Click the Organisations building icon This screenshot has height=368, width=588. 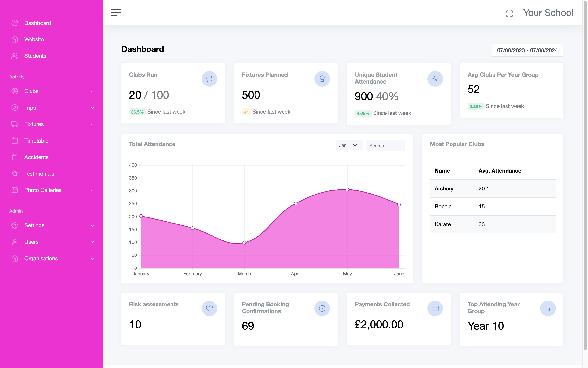(x=15, y=259)
